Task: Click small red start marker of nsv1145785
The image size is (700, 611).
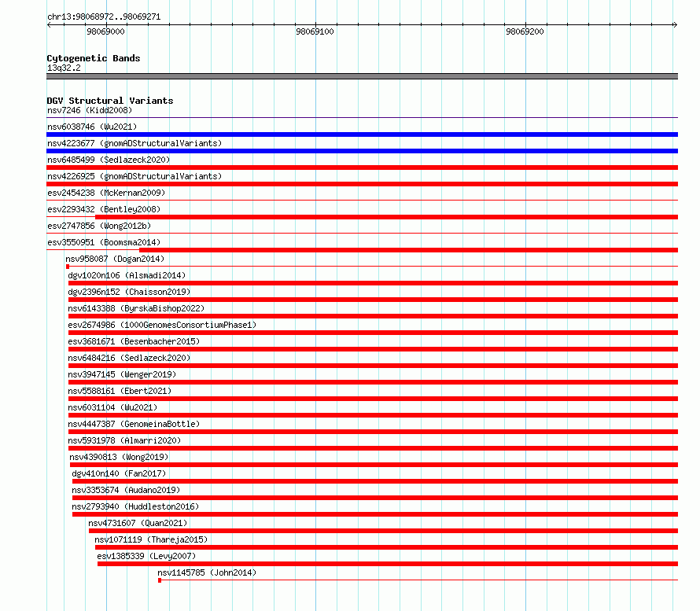Action: [160, 580]
